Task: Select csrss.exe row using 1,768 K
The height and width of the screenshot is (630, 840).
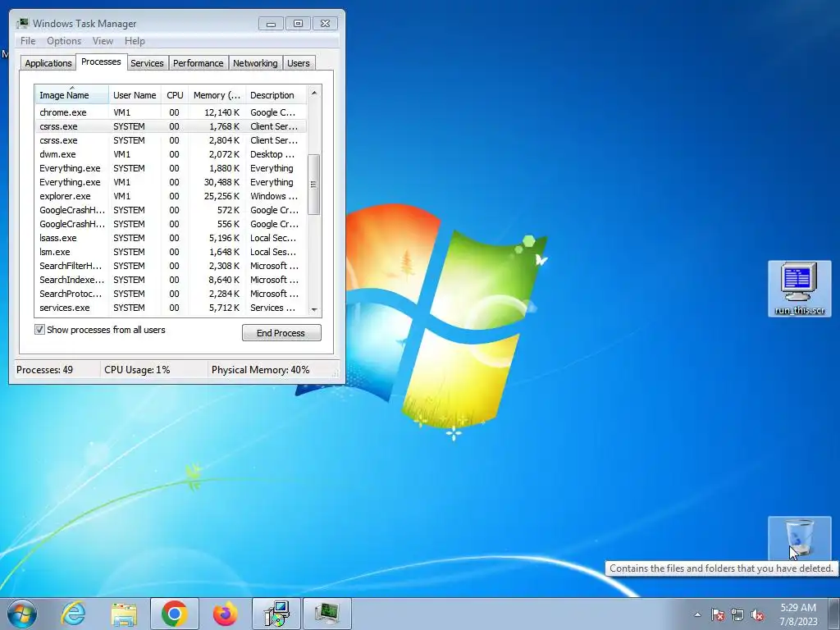Action: coord(171,126)
